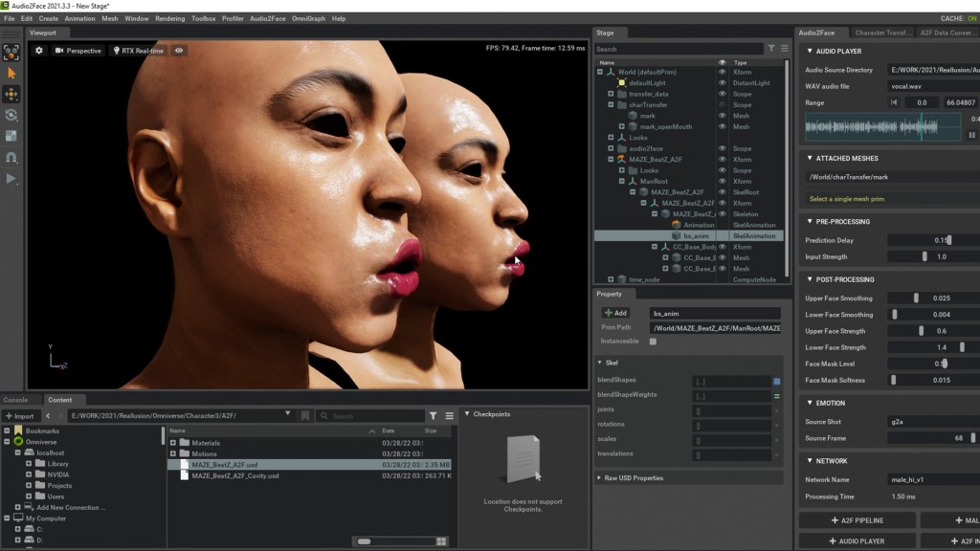This screenshot has height=551, width=980.
Task: Hide the ManRoot Xform
Action: click(723, 181)
